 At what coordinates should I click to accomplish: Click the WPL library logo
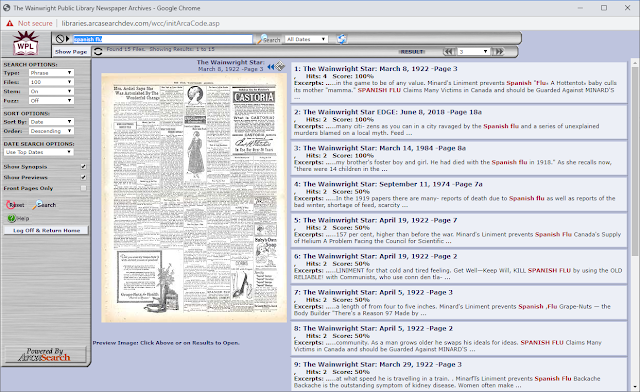pyautogui.click(x=26, y=43)
